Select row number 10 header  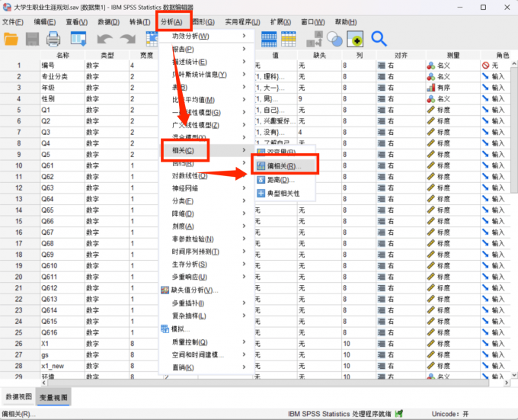point(19,165)
